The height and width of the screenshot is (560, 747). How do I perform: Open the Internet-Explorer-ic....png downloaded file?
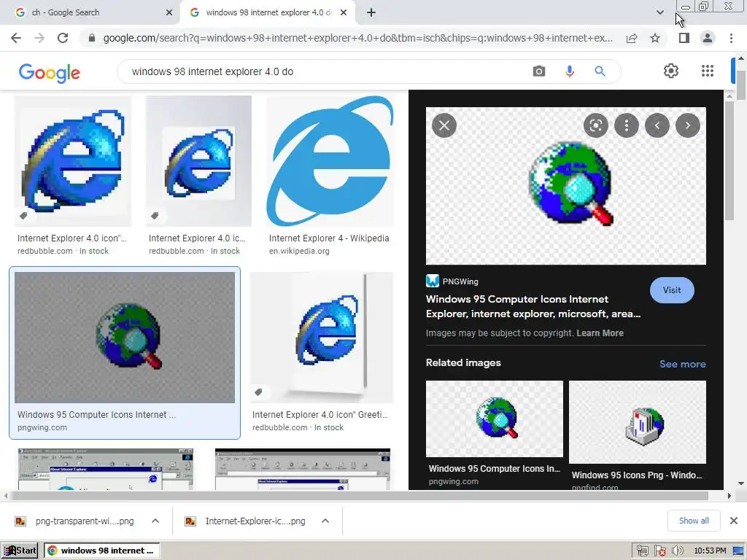255,521
